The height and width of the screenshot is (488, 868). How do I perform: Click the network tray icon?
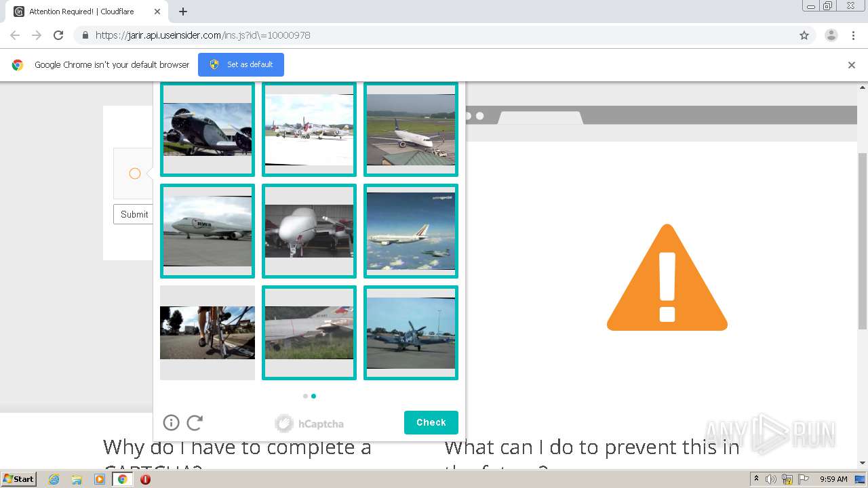click(787, 479)
